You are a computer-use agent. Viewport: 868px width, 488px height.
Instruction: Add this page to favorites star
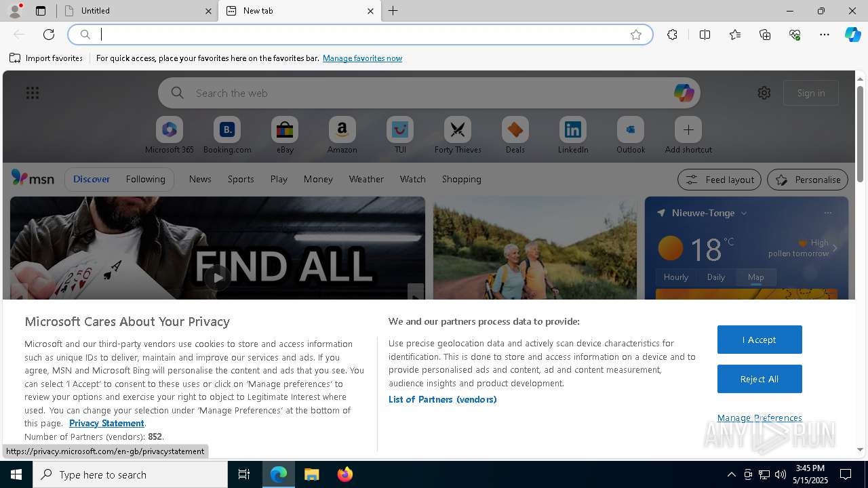pyautogui.click(x=636, y=35)
